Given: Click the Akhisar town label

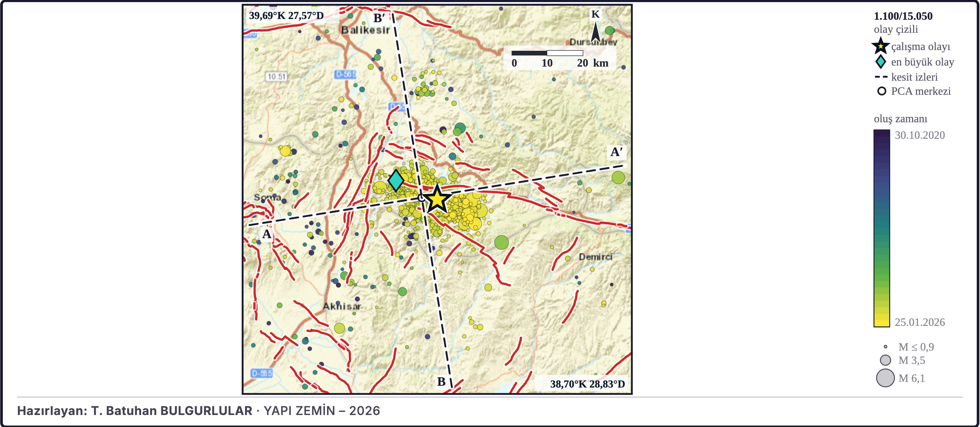Looking at the screenshot, I should click(x=342, y=306).
